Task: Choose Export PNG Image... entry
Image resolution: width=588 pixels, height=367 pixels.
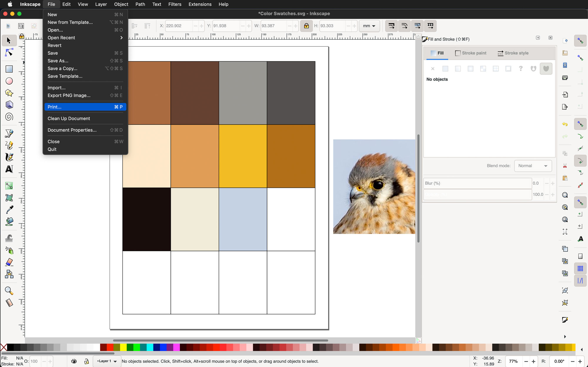Action: pos(85,96)
